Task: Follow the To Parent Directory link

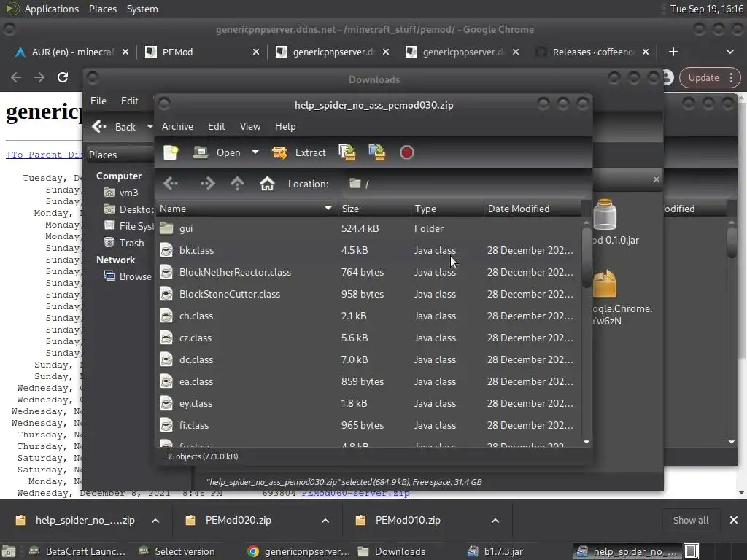Action: point(44,155)
